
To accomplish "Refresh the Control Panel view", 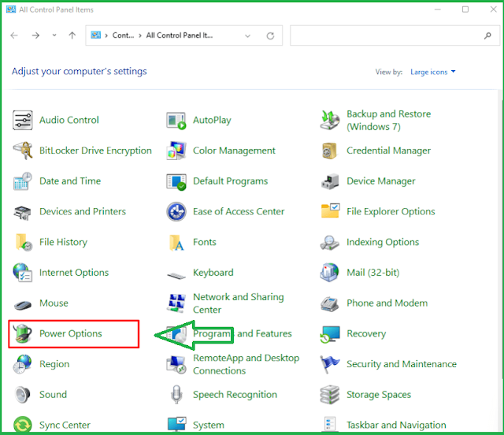I will coord(270,35).
